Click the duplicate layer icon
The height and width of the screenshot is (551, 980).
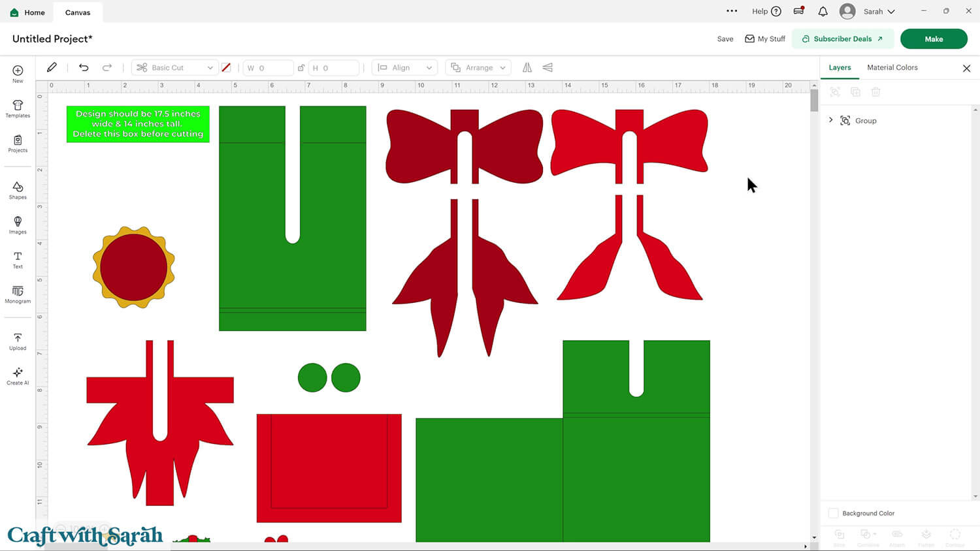pyautogui.click(x=855, y=92)
